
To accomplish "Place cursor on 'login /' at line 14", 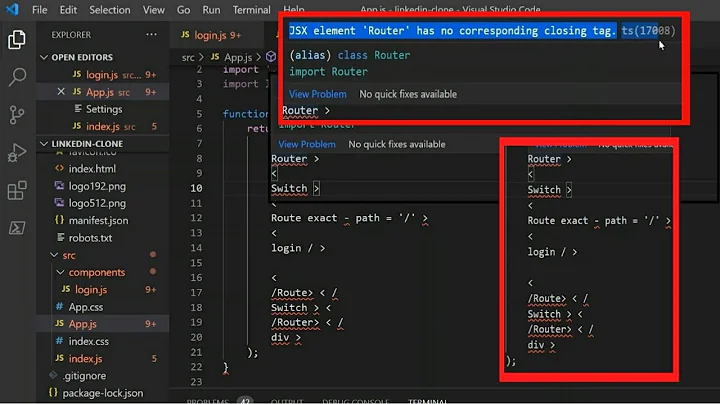I will (292, 248).
